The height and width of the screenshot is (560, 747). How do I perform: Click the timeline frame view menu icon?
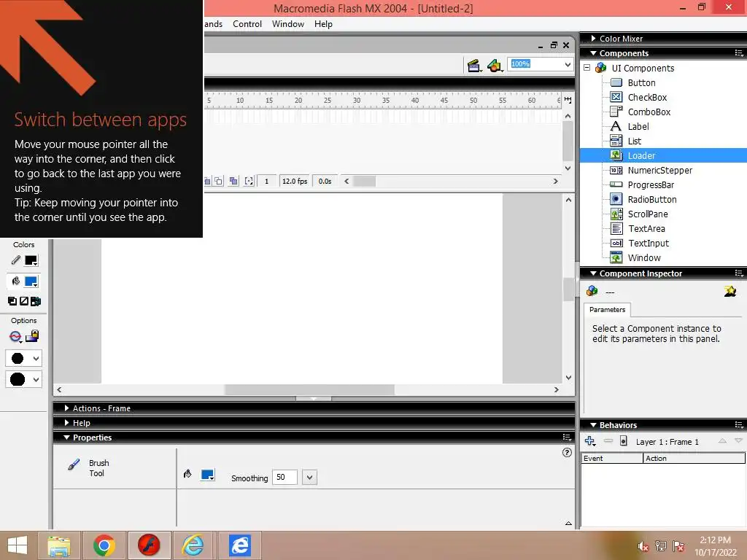[568, 100]
